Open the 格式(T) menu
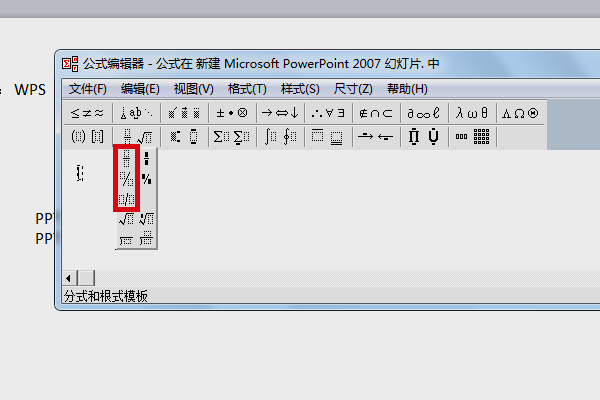600x400 pixels. click(x=247, y=89)
